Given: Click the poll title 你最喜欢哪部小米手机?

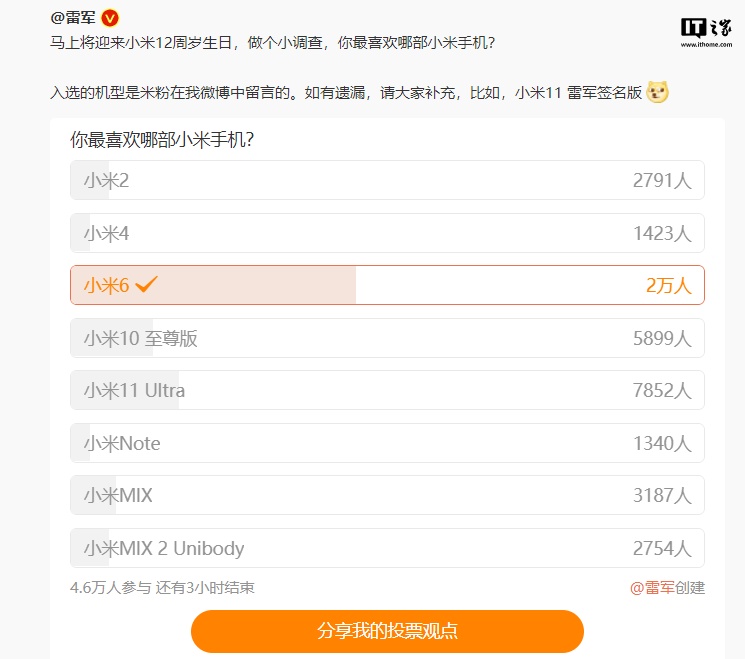Looking at the screenshot, I should click(x=162, y=140).
